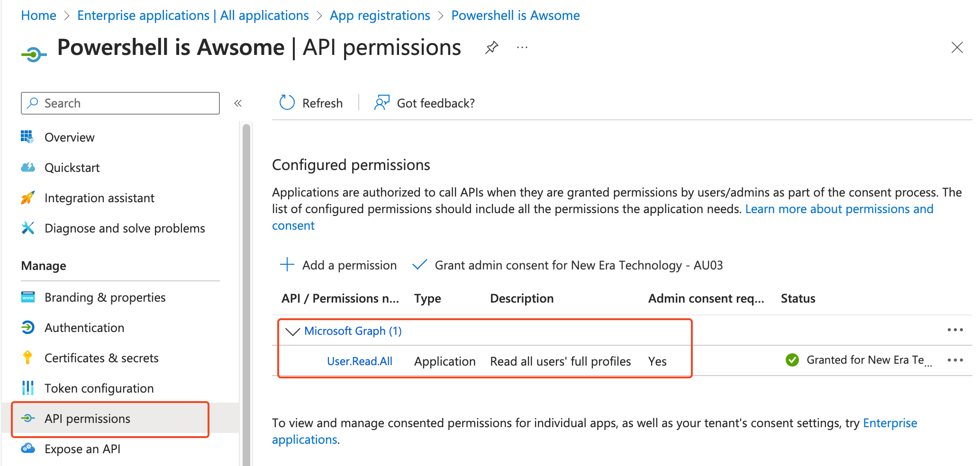Screen dimensions: 980x466
Task: Open Quickstart from the sidebar
Action: (72, 168)
